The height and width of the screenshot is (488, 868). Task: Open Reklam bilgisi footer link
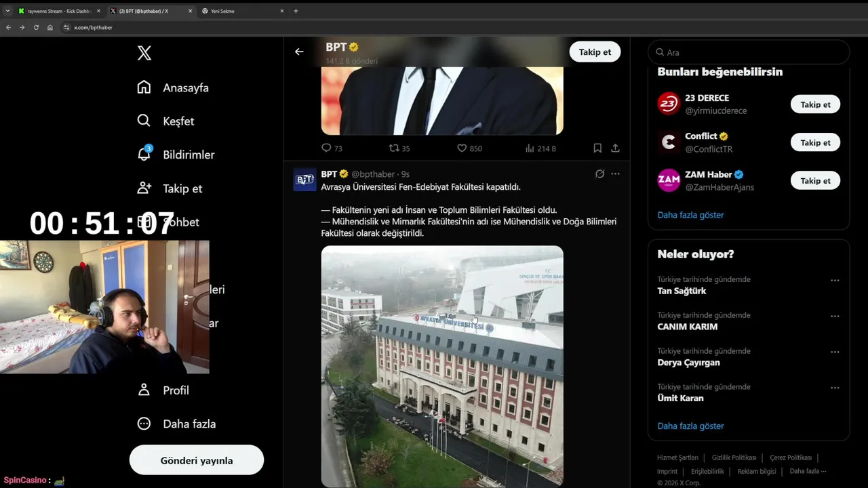757,471
